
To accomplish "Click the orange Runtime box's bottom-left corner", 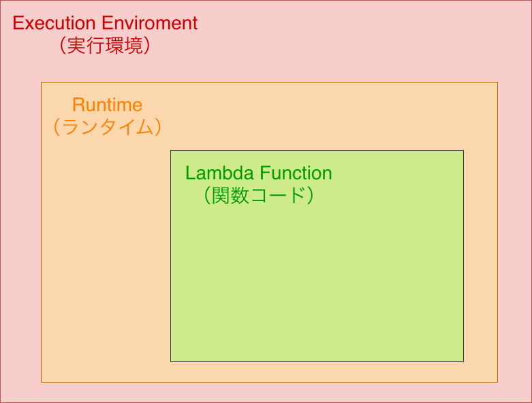I will click(42, 382).
